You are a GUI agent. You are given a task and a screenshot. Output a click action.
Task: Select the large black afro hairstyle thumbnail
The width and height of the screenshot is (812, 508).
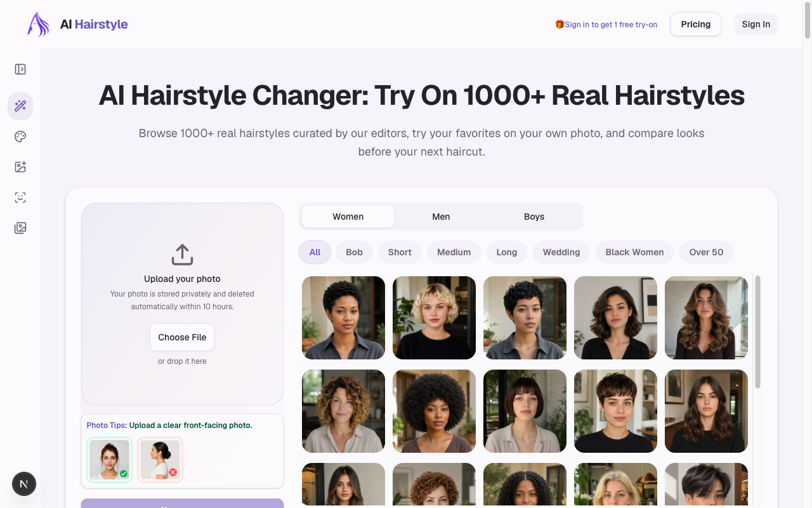point(434,411)
